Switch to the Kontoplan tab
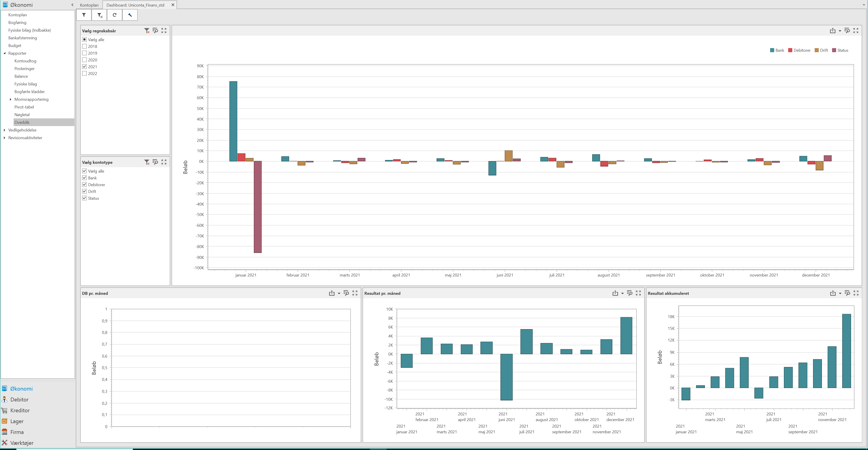This screenshot has width=868, height=450. click(89, 5)
